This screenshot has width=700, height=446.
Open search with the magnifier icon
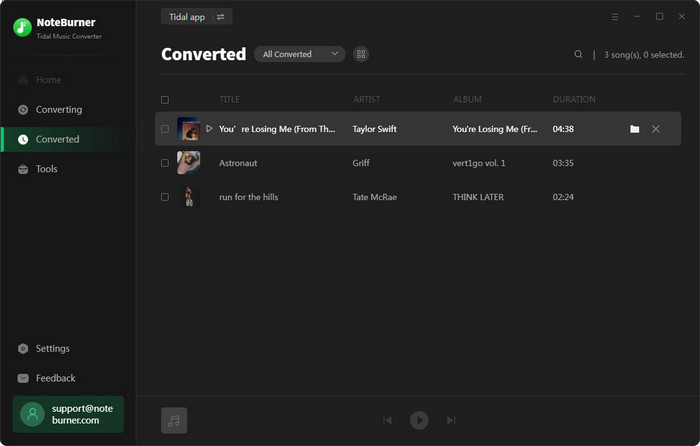tap(578, 54)
